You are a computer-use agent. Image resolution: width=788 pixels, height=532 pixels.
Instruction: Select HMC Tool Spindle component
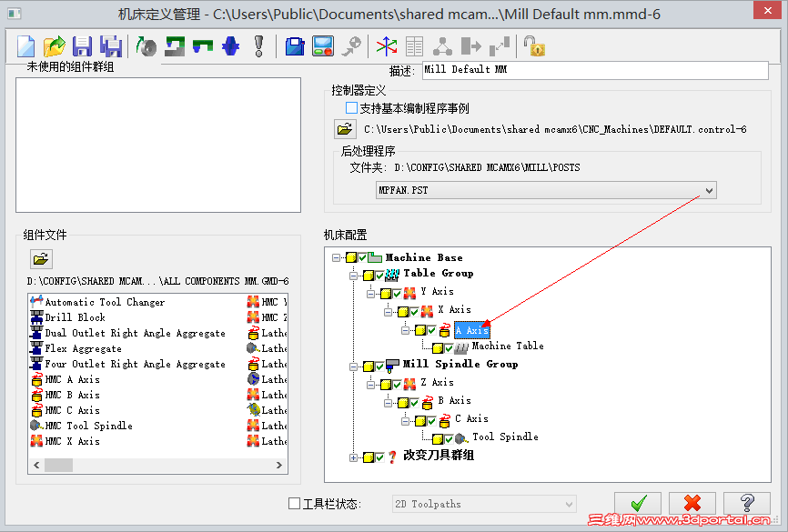click(x=88, y=426)
